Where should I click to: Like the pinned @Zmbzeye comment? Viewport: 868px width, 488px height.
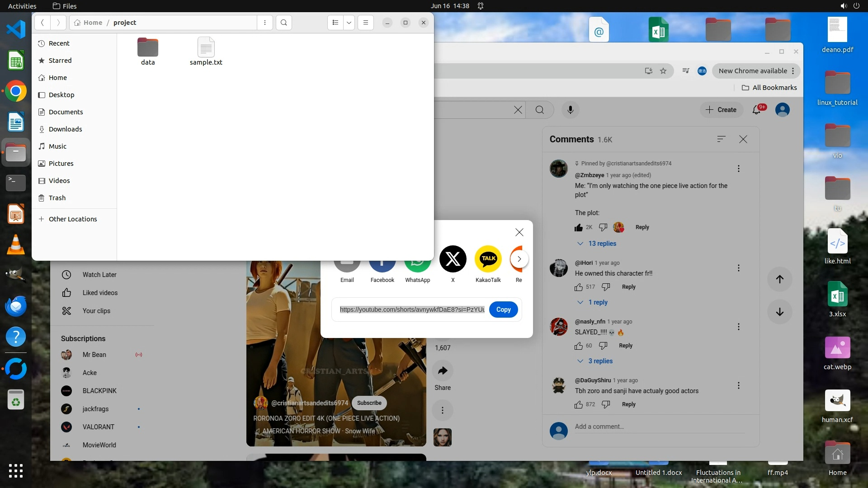tap(579, 227)
